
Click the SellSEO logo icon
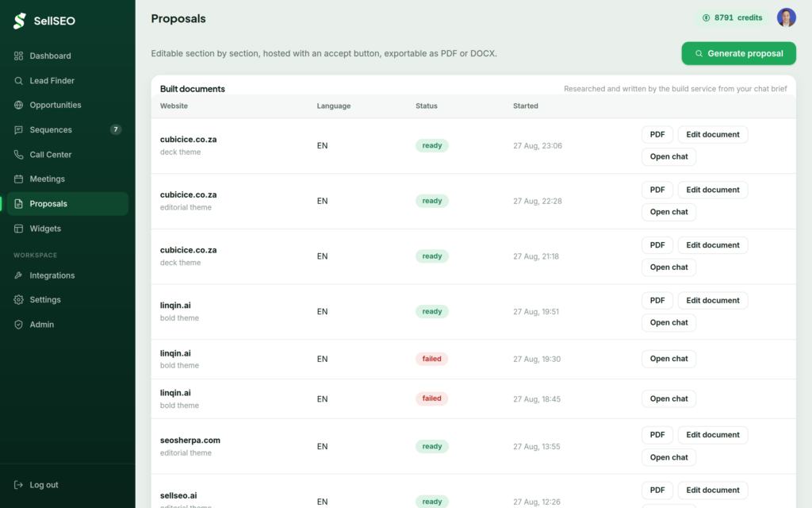(20, 21)
